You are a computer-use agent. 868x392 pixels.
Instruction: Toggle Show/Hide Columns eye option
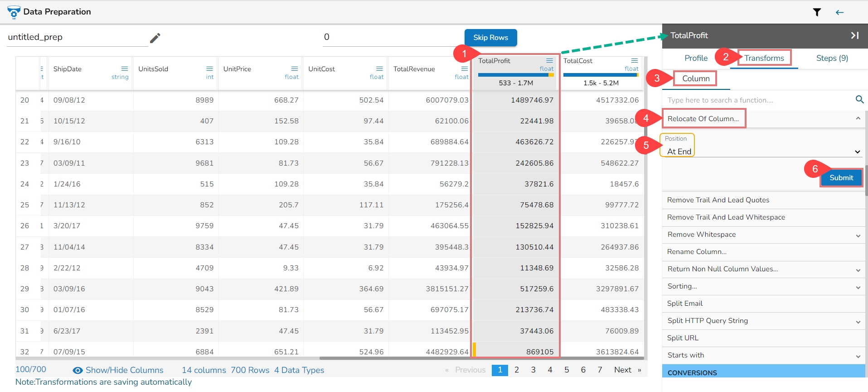coord(78,370)
